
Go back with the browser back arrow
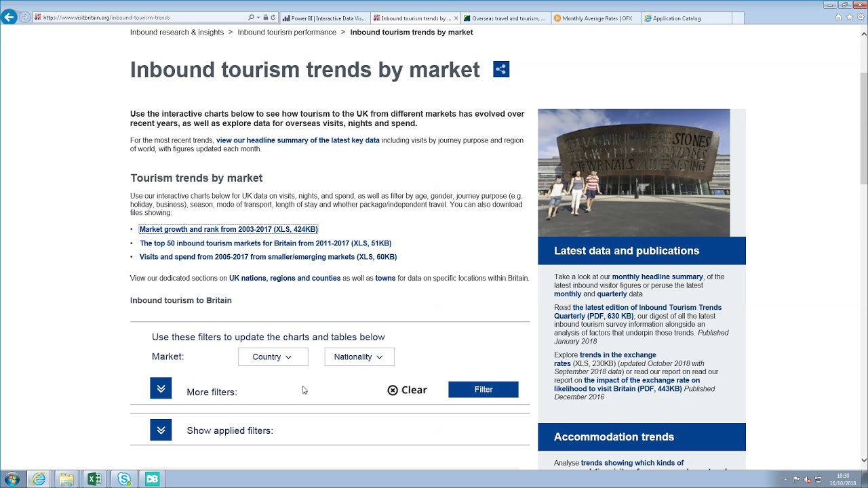[9, 18]
